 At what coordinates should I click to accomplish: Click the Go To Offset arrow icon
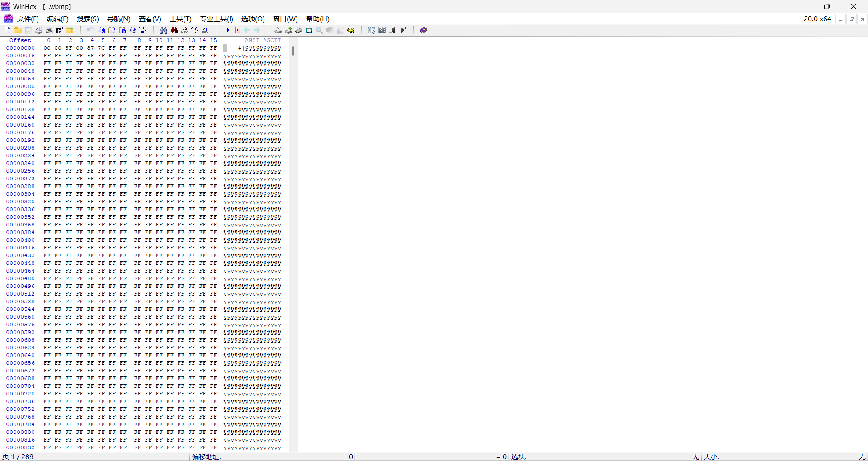[226, 30]
